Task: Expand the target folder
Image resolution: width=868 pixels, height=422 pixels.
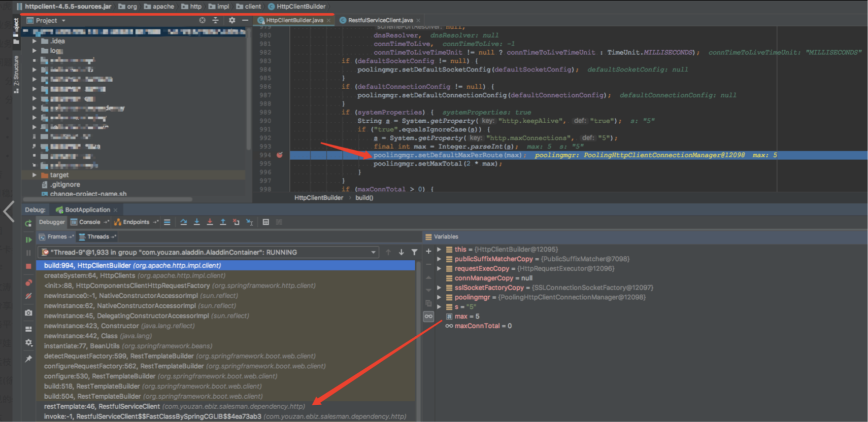Action: 35,175
